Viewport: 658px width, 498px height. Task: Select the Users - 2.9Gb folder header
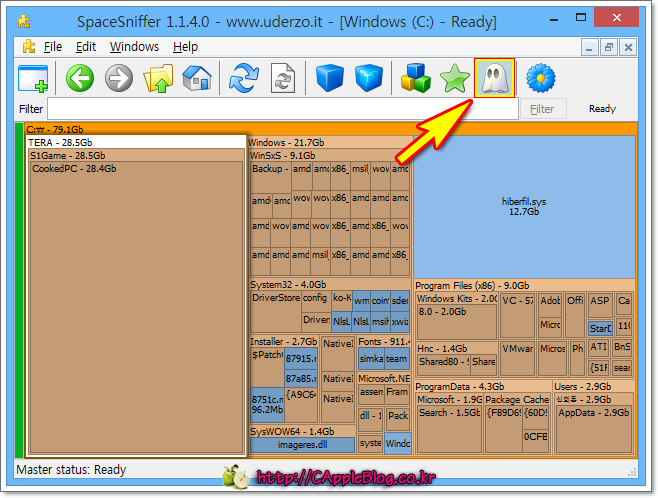(594, 386)
